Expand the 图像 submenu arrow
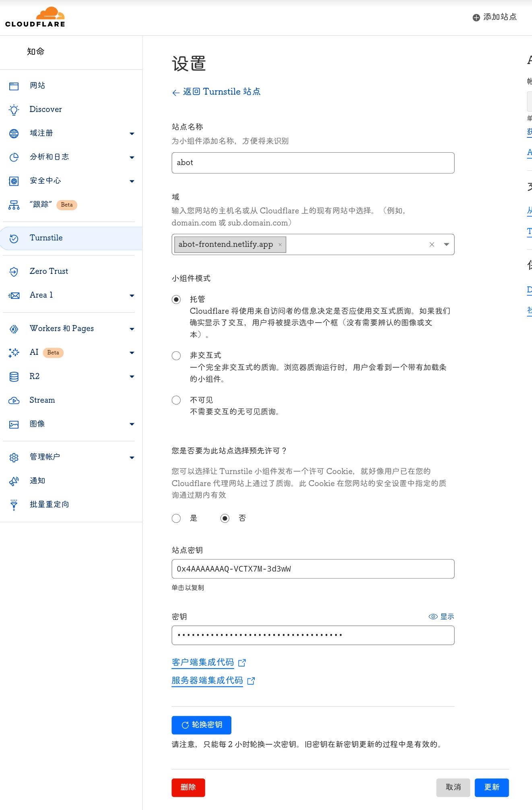The image size is (532, 810). 132,424
